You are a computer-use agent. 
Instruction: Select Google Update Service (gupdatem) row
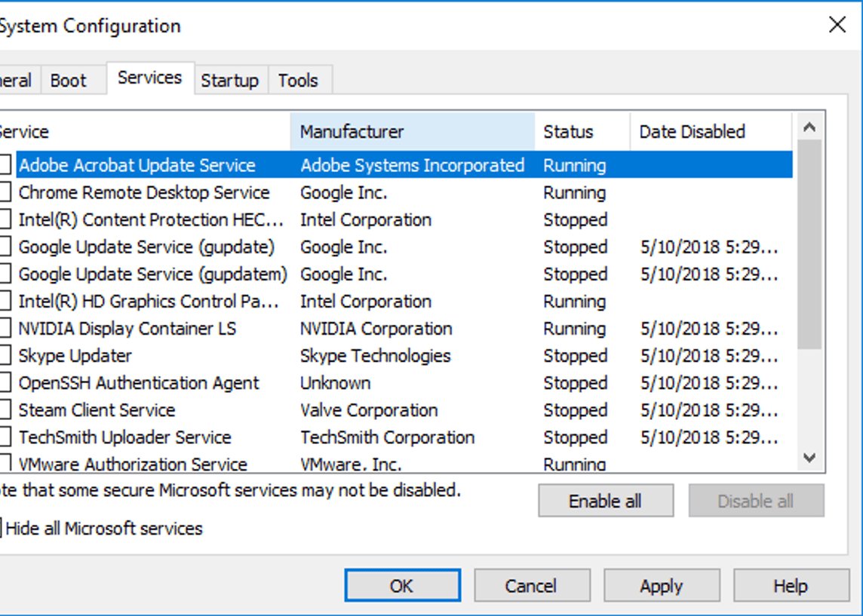pos(396,274)
